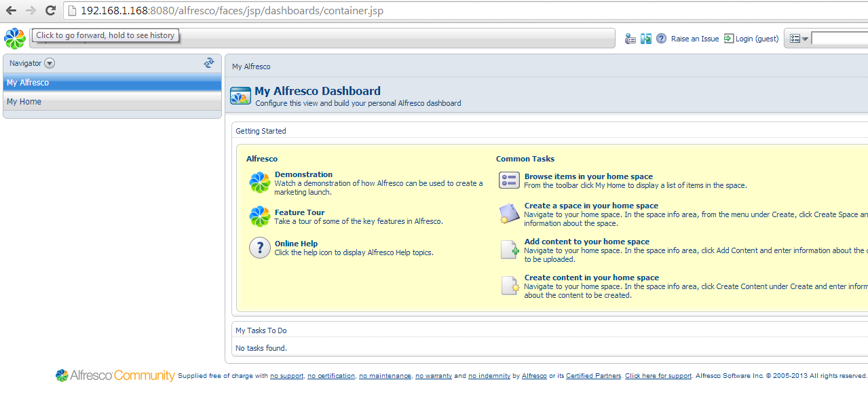Select My Home in Navigator
Viewport: 868px width, 418px height.
113,102
